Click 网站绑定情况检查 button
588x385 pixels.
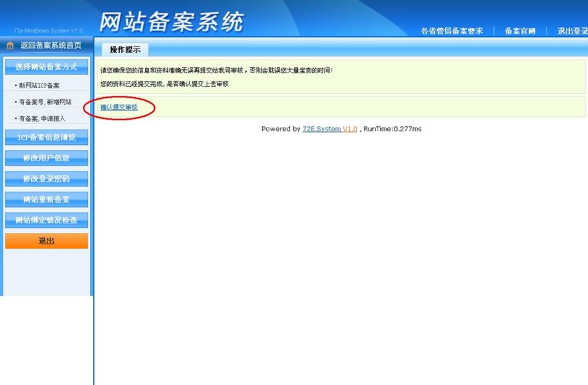(46, 220)
